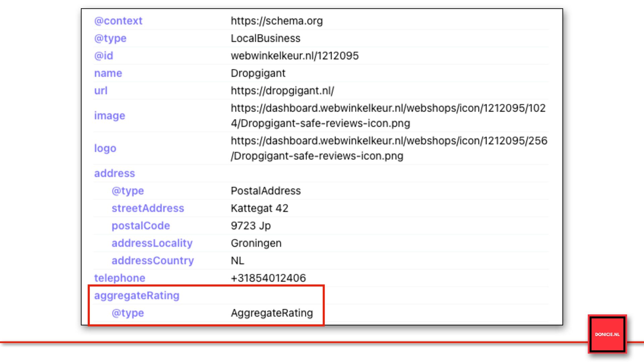Click the PostalAddress type value

(266, 191)
